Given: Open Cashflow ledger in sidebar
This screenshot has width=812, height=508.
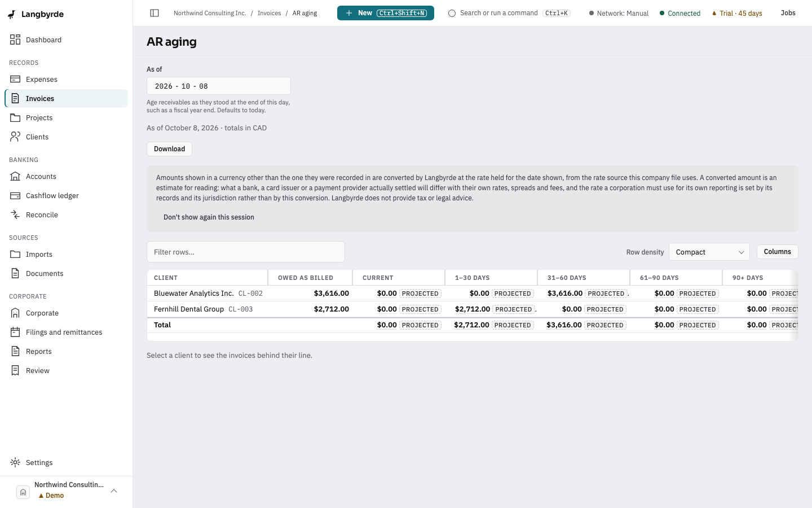Looking at the screenshot, I should tap(67, 195).
